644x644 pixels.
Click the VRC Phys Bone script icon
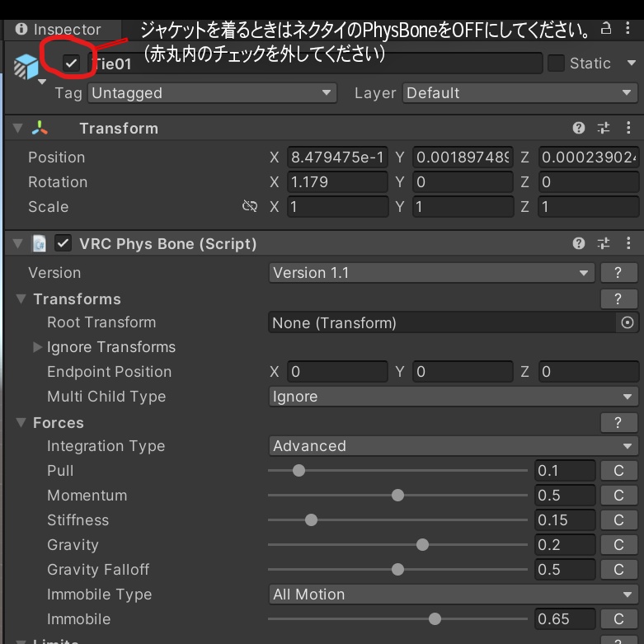click(x=40, y=243)
